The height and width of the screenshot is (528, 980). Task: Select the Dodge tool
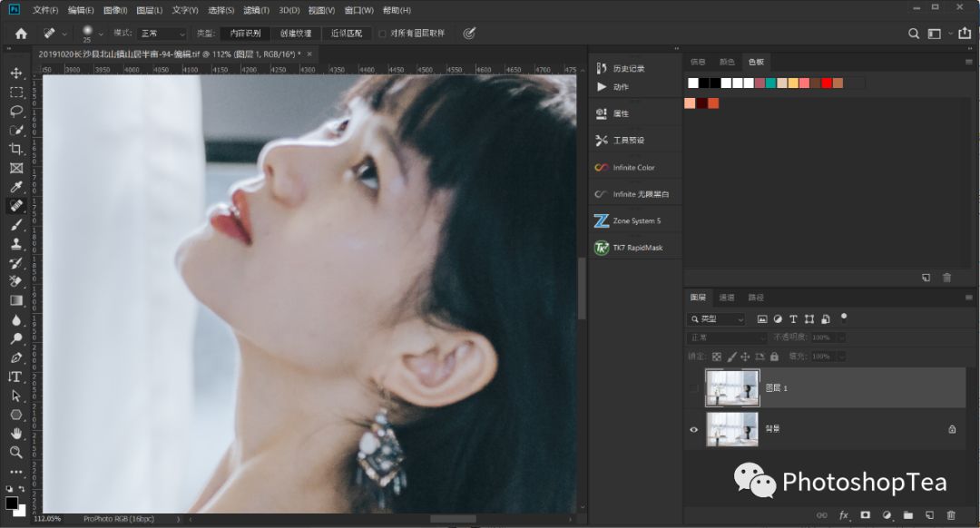pos(16,338)
